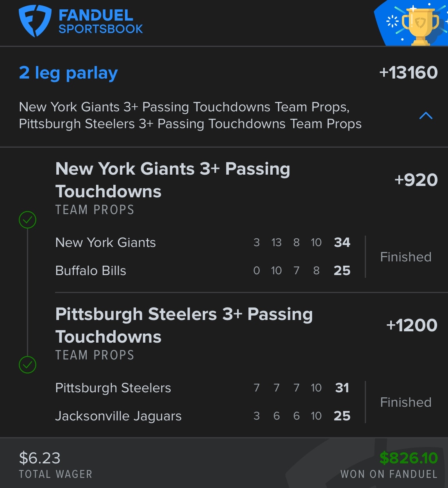Click the parlay legs summary description text
Viewport: 448px width, 488px height.
[x=190, y=115]
